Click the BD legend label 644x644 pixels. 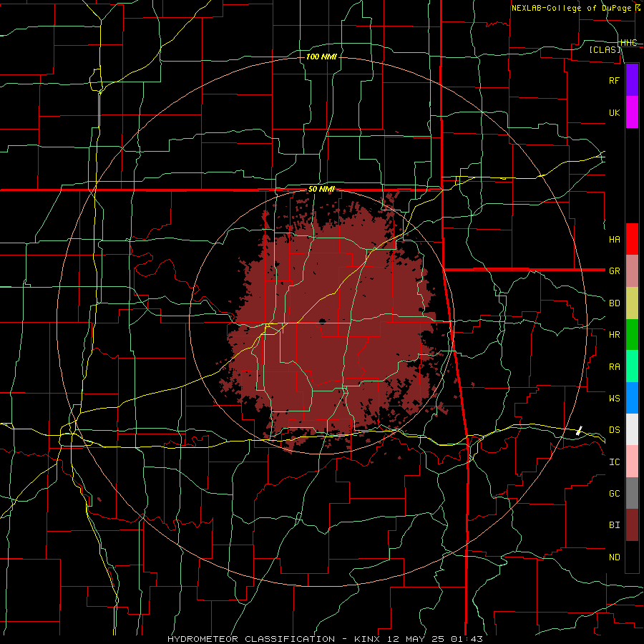tap(614, 303)
